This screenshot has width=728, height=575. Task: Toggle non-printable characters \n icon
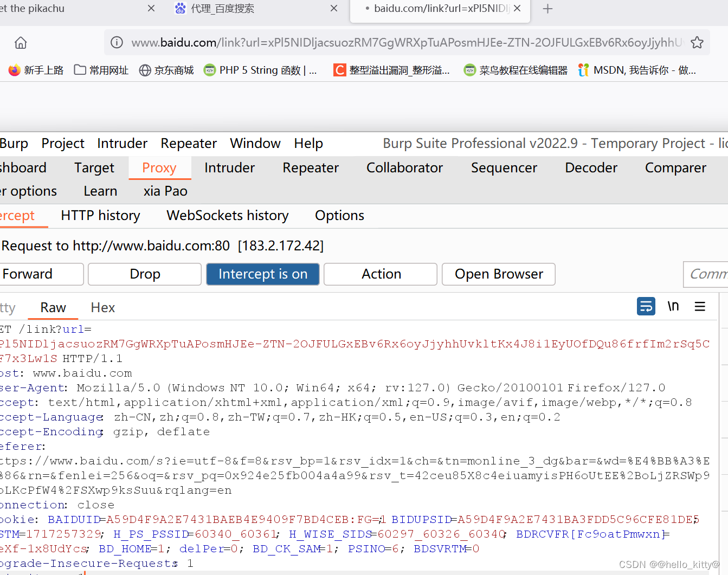(x=673, y=306)
